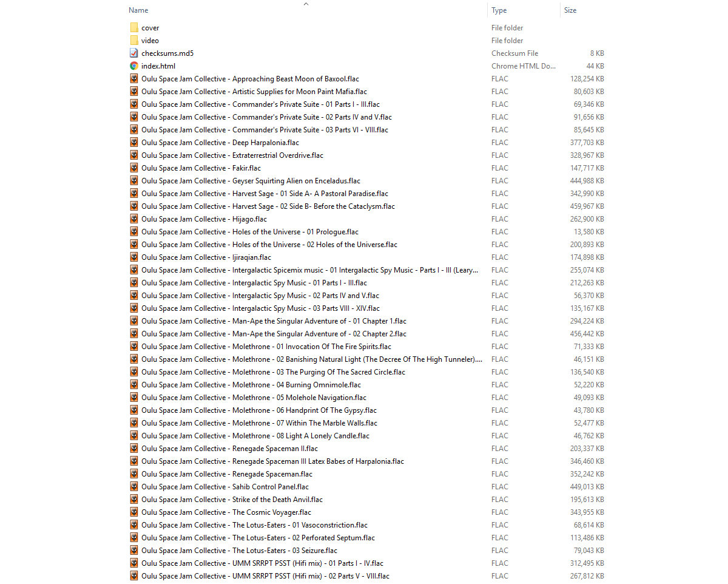Viewport: 728px width, 584px height.
Task: Select Holes of the Universe - 01 Prologue.flac
Action: click(249, 232)
